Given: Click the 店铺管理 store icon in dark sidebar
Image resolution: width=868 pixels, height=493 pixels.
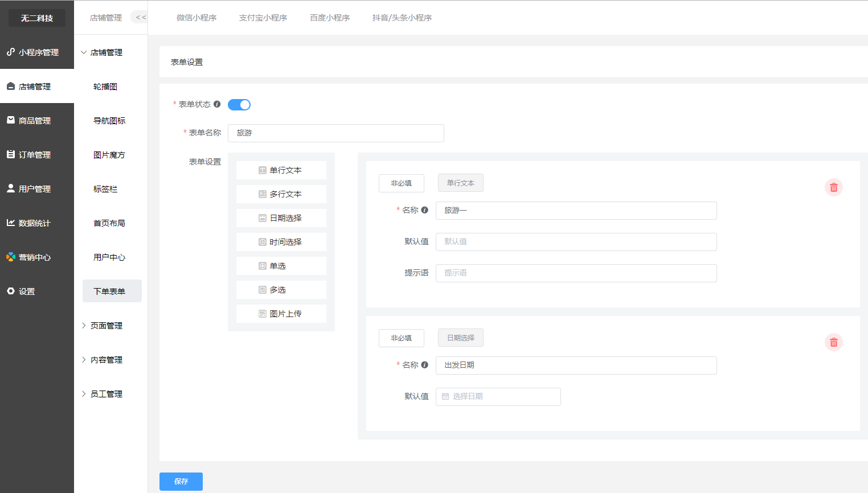Looking at the screenshot, I should pos(11,86).
